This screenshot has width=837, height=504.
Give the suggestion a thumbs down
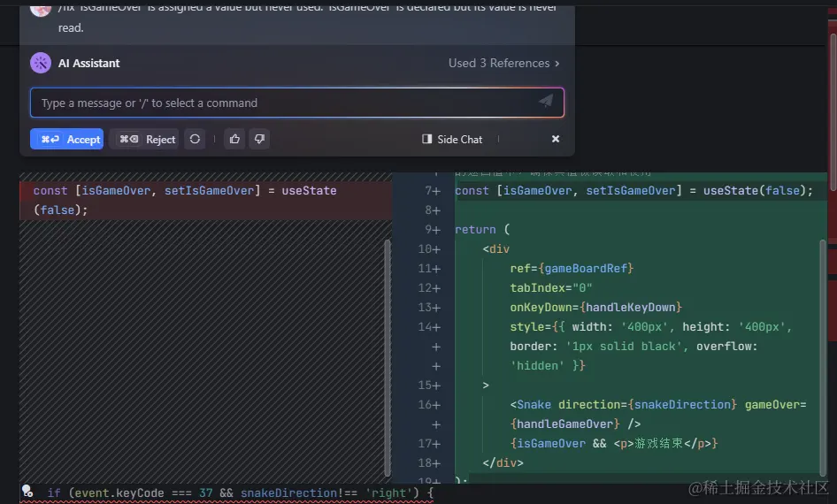(x=259, y=139)
